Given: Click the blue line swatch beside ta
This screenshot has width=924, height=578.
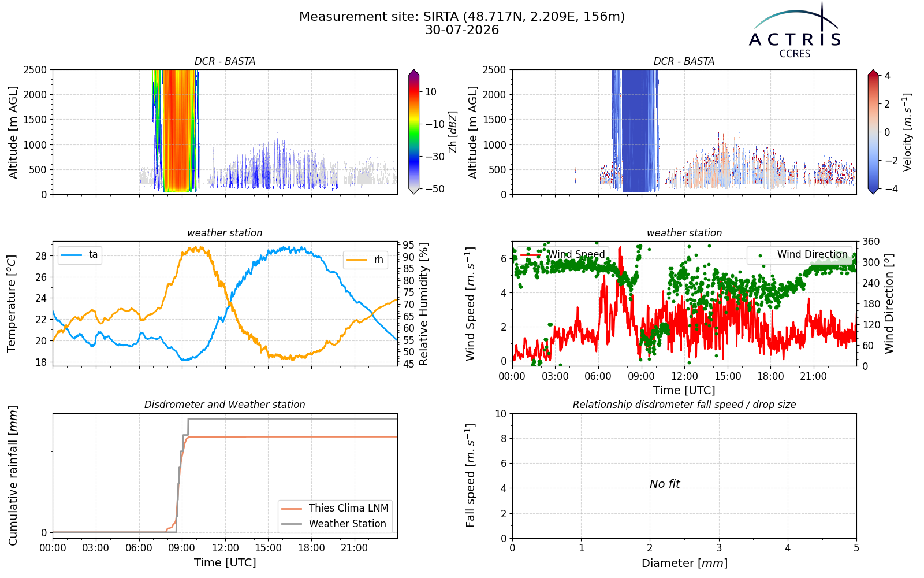Looking at the screenshot, I should (x=72, y=255).
